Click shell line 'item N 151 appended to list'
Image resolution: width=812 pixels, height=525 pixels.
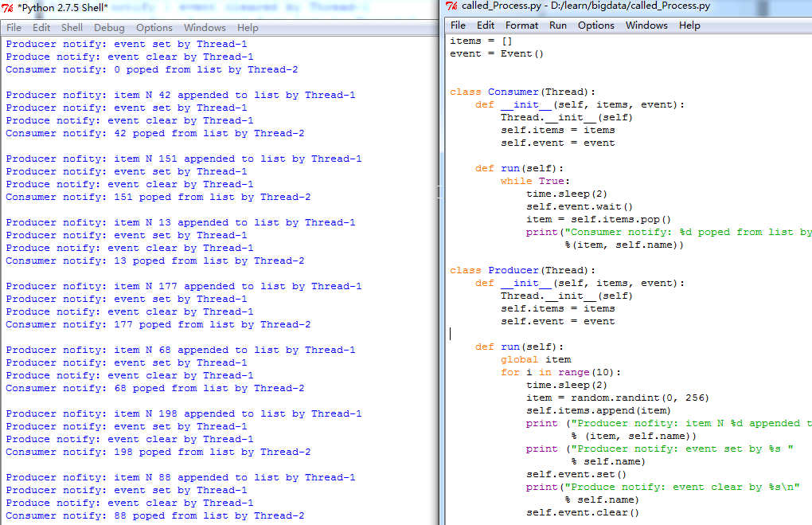pyautogui.click(x=184, y=159)
